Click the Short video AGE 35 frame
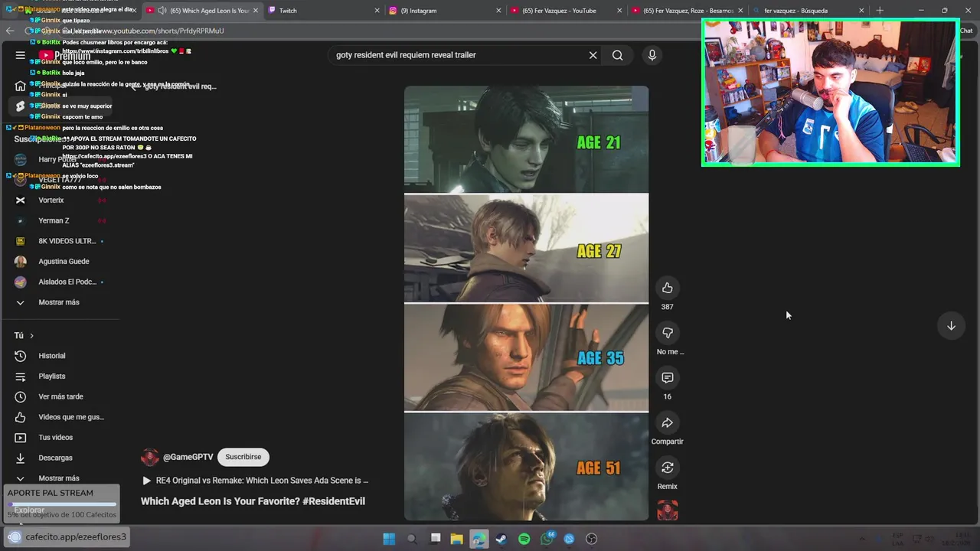Screen dimensions: 980x551 point(526,358)
